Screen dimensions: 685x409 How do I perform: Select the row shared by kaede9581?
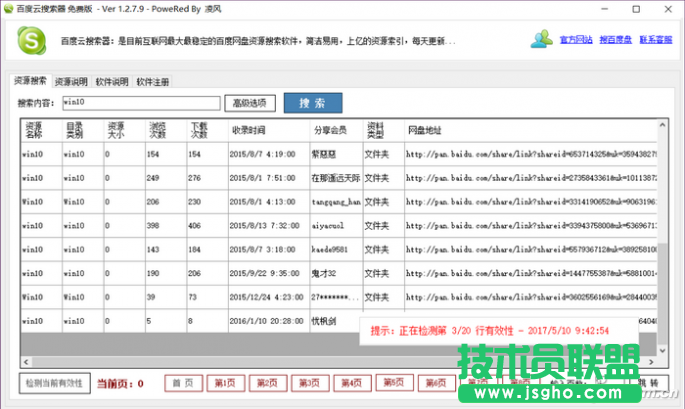339,250
